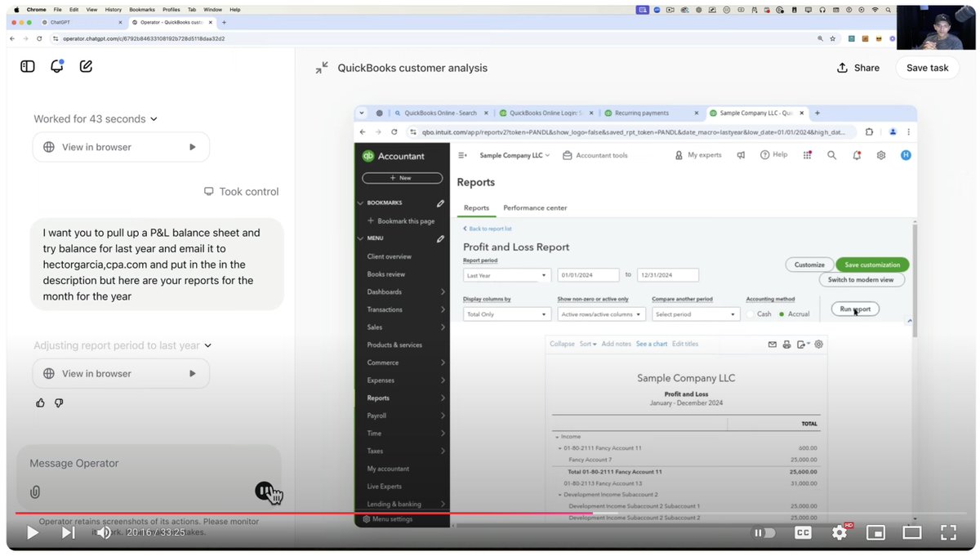Viewport: 980px width, 556px height.
Task: Select the Cash accounting method radio
Action: [751, 314]
